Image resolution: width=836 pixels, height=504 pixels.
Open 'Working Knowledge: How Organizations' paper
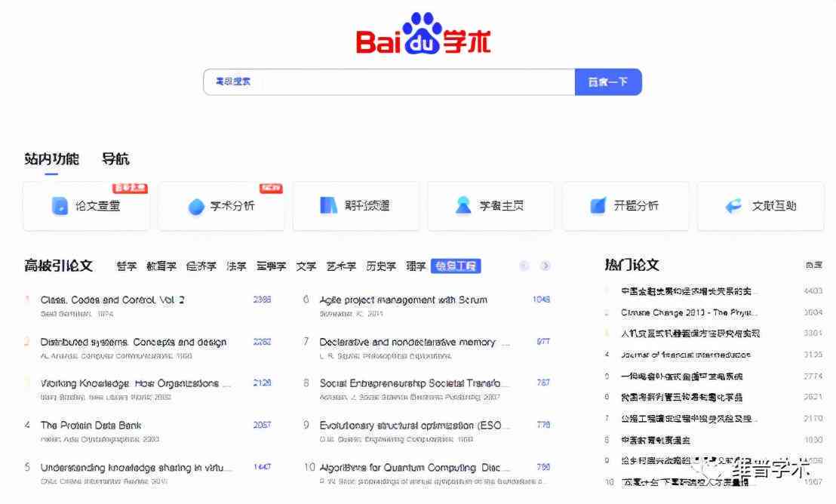pyautogui.click(x=135, y=383)
